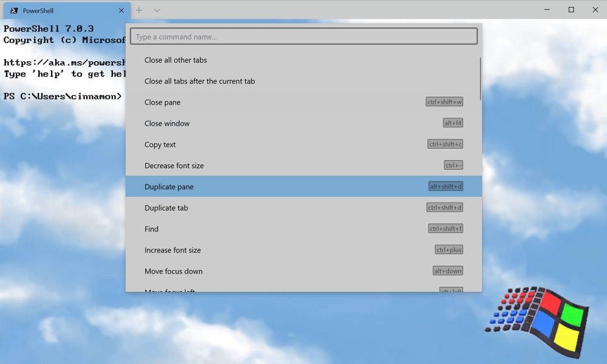
Task: Close the terminal window
Action: click(x=595, y=10)
